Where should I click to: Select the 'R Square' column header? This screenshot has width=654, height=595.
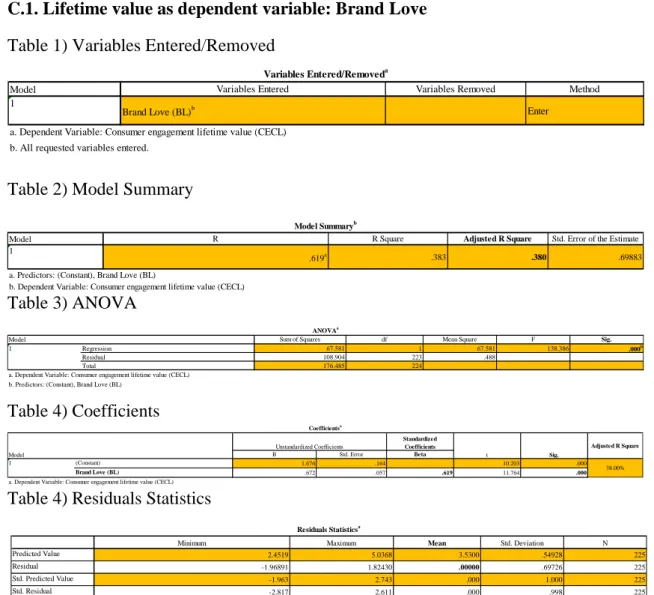click(387, 239)
